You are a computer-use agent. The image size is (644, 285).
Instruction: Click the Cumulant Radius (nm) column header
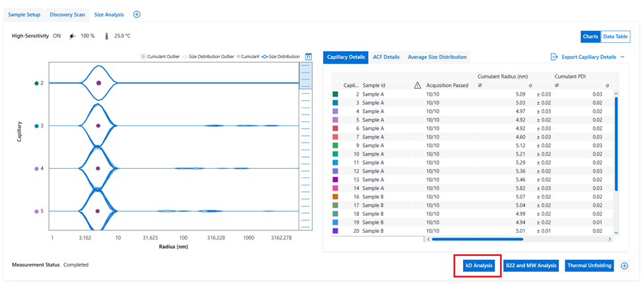pos(502,77)
